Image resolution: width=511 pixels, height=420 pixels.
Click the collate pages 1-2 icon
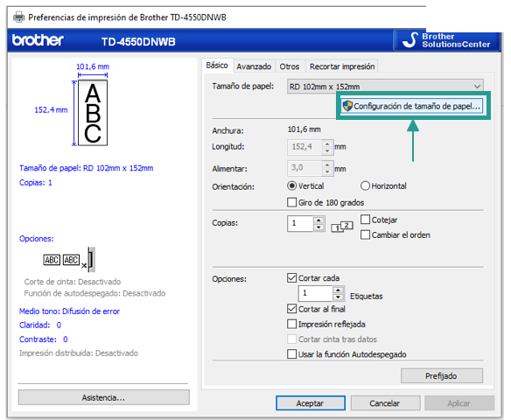click(342, 227)
